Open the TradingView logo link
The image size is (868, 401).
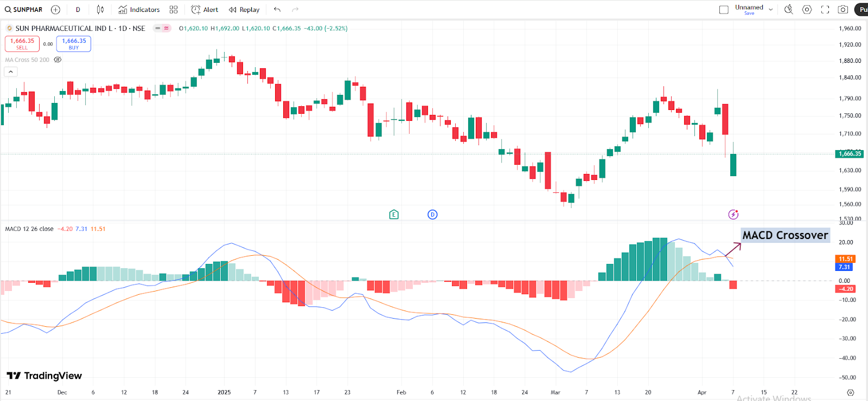point(44,376)
